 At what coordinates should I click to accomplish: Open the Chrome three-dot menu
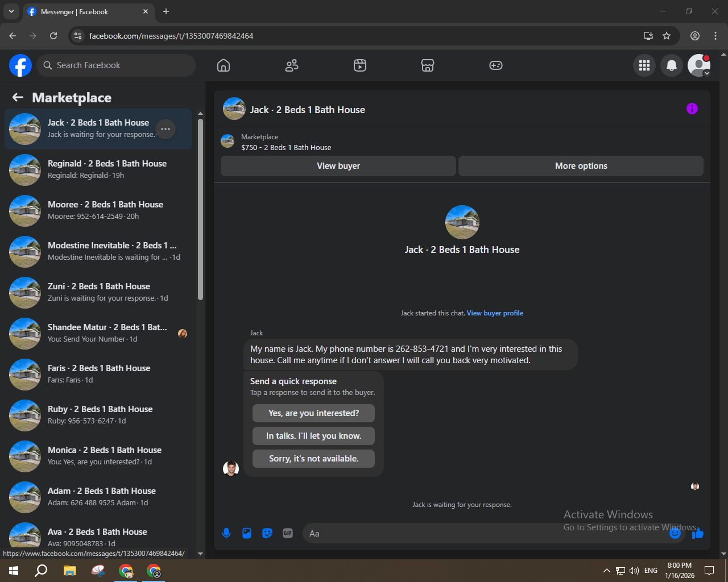tap(715, 36)
